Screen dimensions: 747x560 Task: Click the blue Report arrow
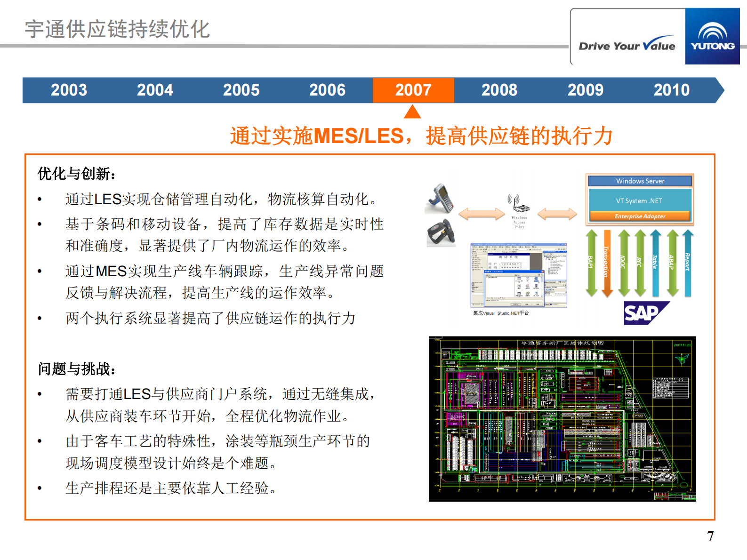pos(688,263)
